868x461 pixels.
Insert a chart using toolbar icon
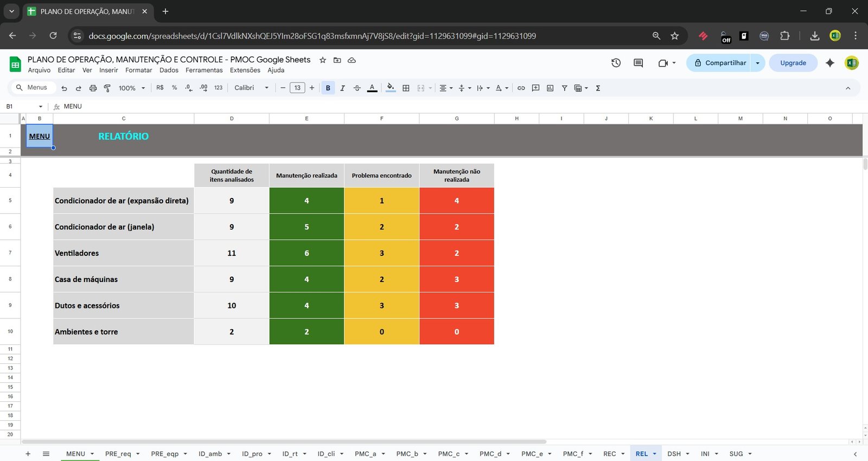point(550,88)
